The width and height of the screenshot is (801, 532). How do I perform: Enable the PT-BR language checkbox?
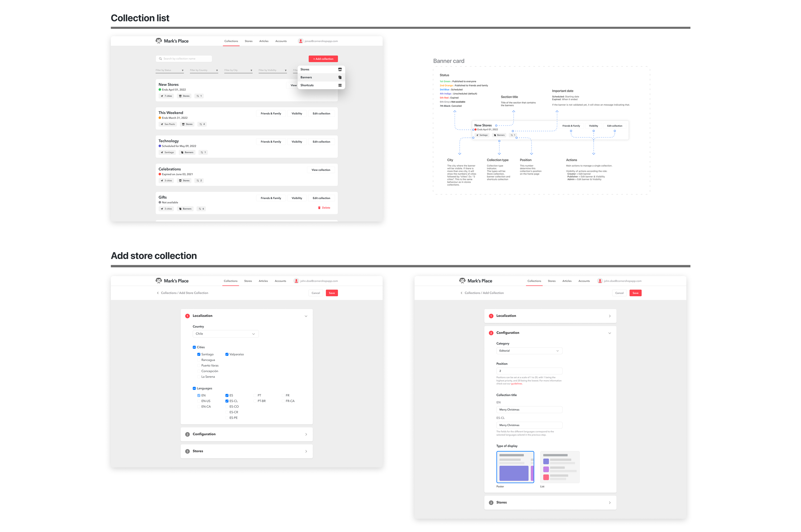[255, 401]
